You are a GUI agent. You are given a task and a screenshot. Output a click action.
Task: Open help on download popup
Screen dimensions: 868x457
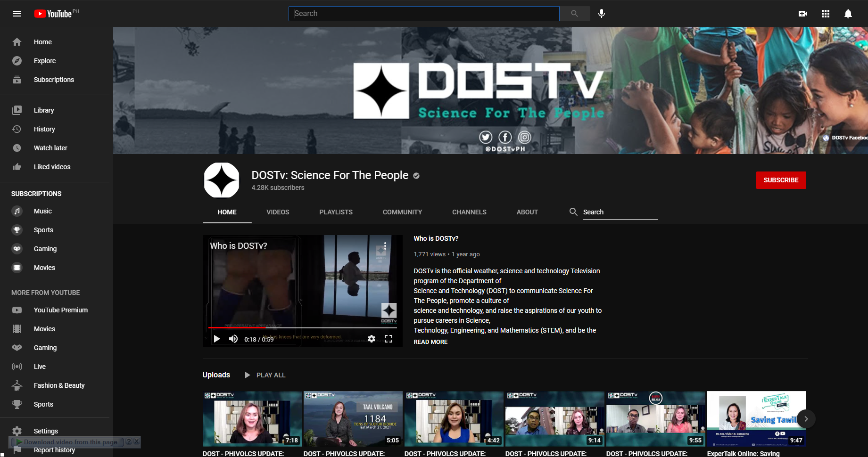tap(129, 442)
